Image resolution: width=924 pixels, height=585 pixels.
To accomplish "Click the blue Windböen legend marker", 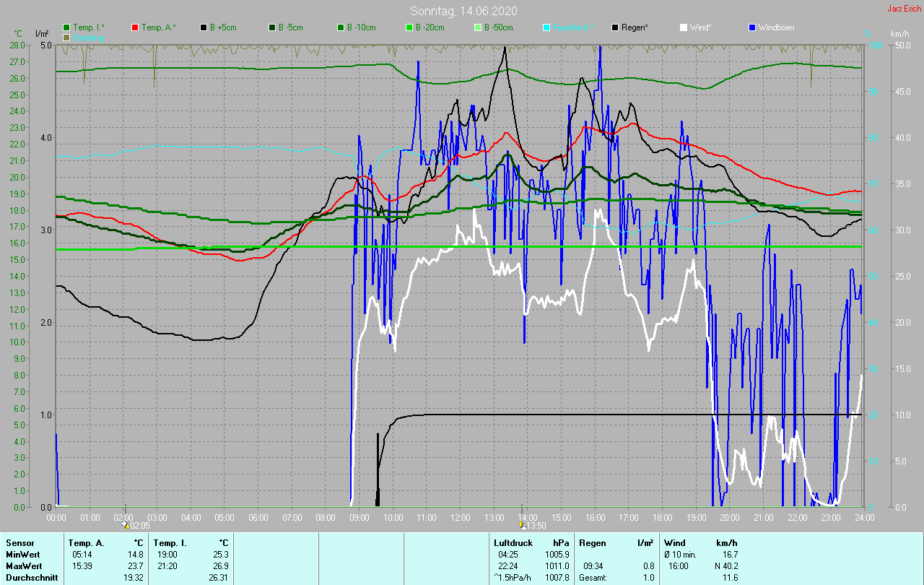I will pos(752,27).
